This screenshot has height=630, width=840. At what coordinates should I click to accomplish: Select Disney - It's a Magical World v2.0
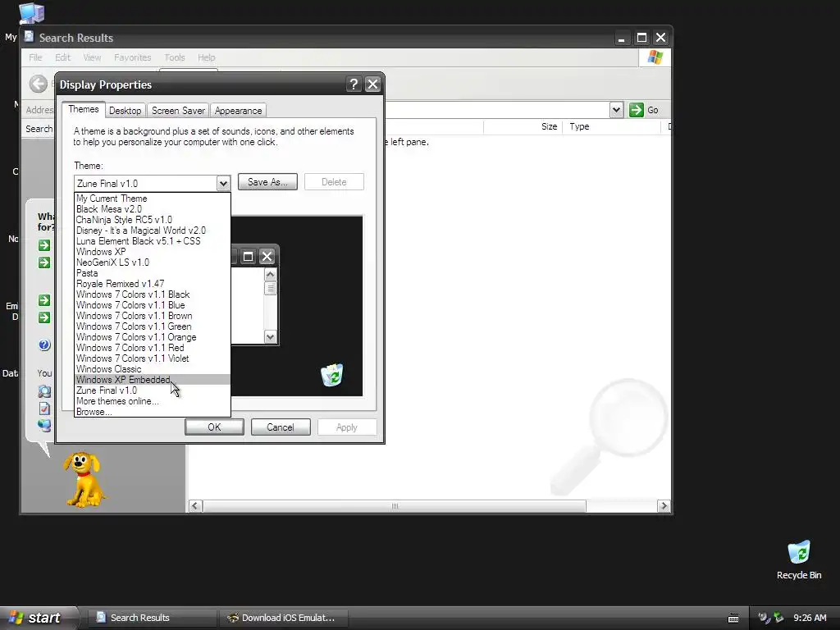pyautogui.click(x=152, y=231)
